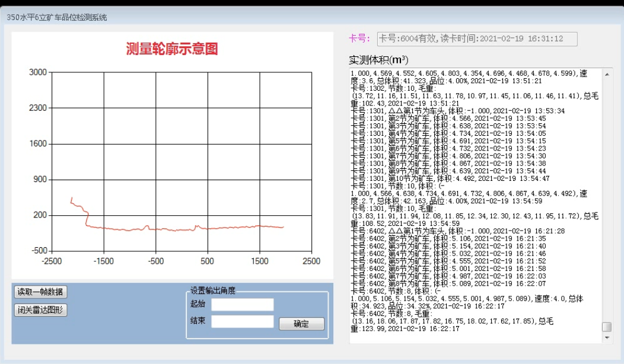The height and width of the screenshot is (364, 624).
Task: Click log line with 体积:4.734
Action: click(448, 133)
